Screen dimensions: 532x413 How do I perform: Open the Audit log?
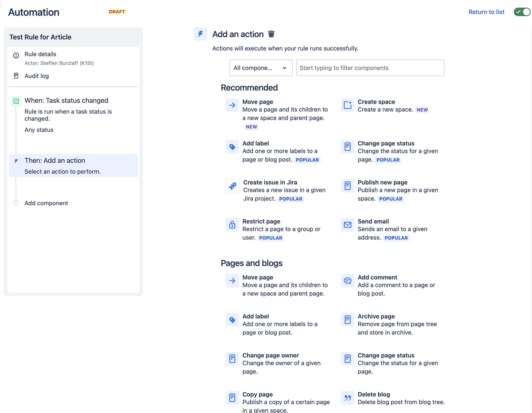36,76
